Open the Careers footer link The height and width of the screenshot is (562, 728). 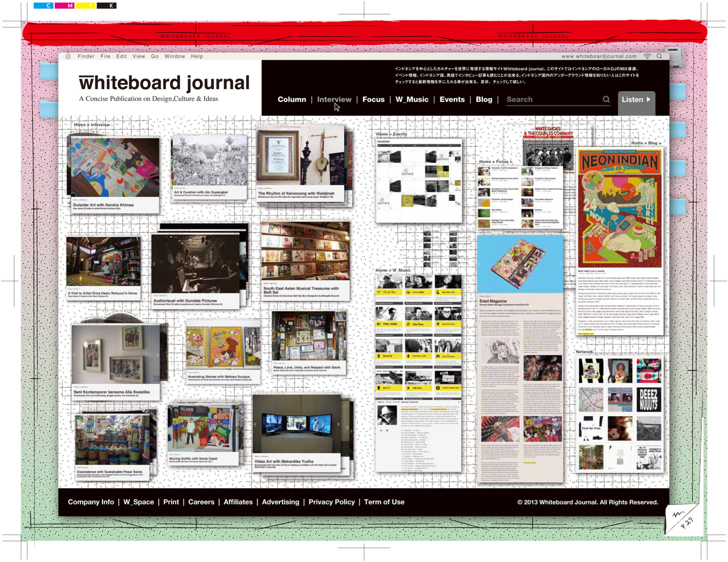[201, 502]
